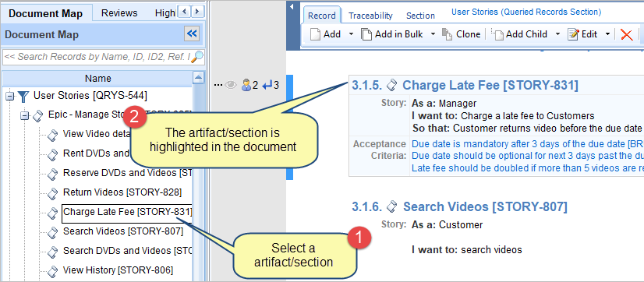Click the red X delete icon
This screenshot has height=282, width=644.
[x=626, y=34]
